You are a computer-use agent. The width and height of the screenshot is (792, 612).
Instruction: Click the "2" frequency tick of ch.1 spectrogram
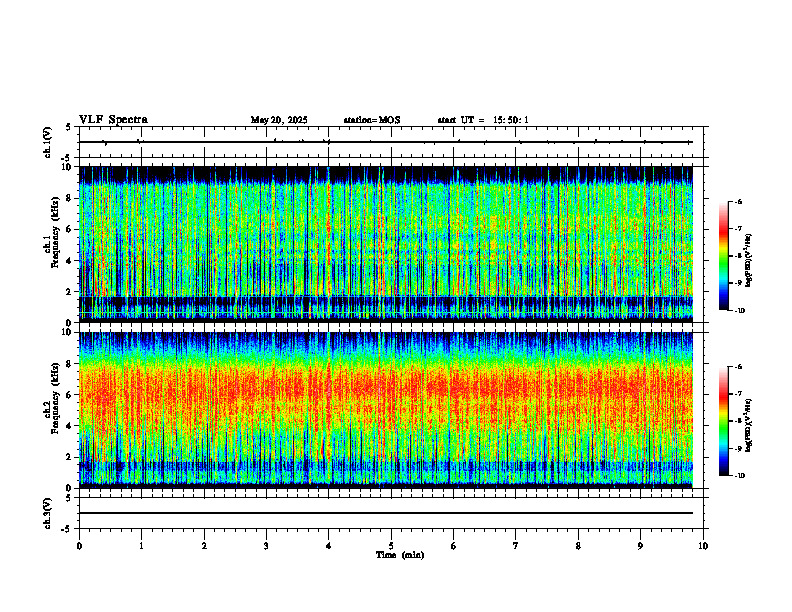tap(70, 291)
